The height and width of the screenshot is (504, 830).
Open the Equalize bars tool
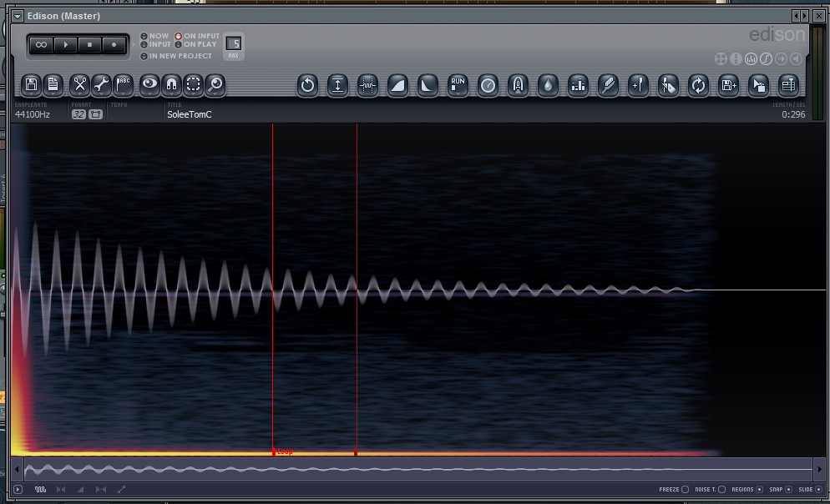578,85
